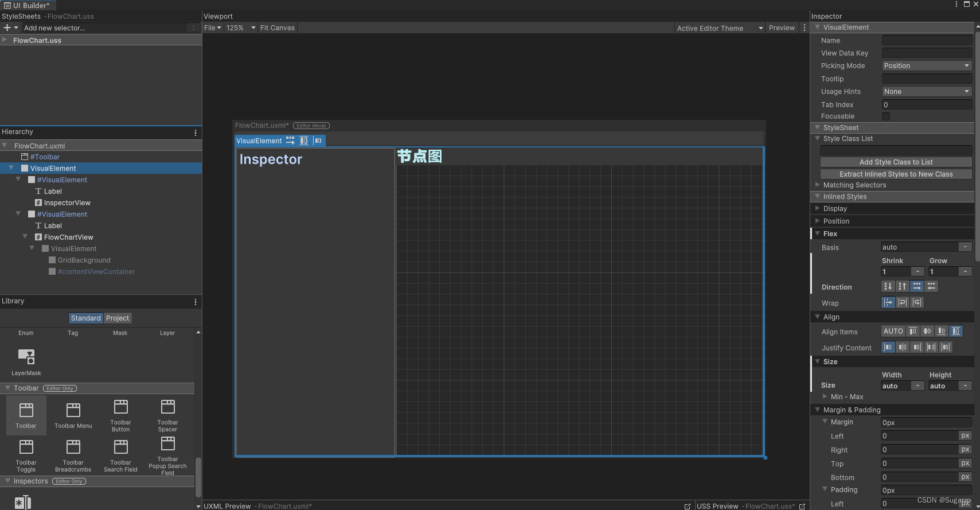The width and height of the screenshot is (980, 510).
Task: Click the Preview button
Action: click(x=782, y=28)
